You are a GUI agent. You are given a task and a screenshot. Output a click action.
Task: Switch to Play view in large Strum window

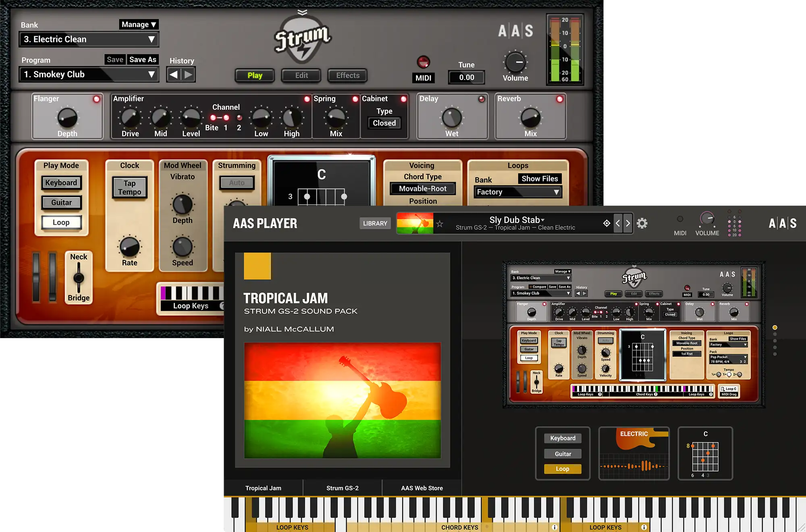point(255,75)
